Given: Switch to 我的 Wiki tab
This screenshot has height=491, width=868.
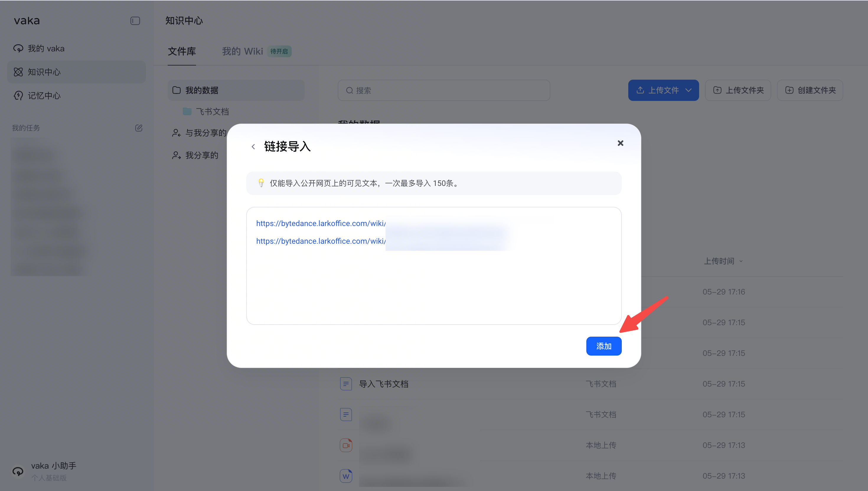Looking at the screenshot, I should pos(242,51).
